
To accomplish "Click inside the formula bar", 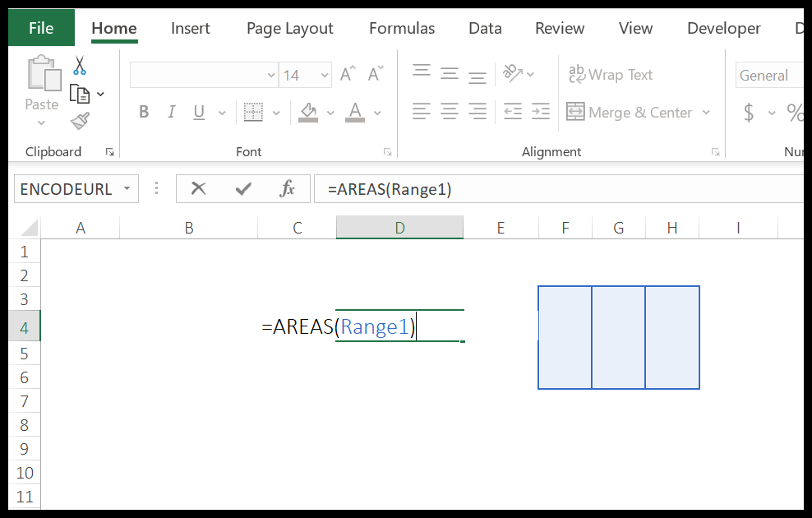I will (x=493, y=188).
